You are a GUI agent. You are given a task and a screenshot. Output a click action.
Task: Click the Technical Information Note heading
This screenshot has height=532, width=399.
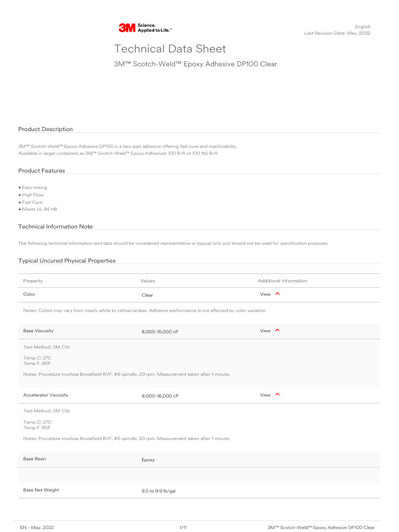click(56, 227)
